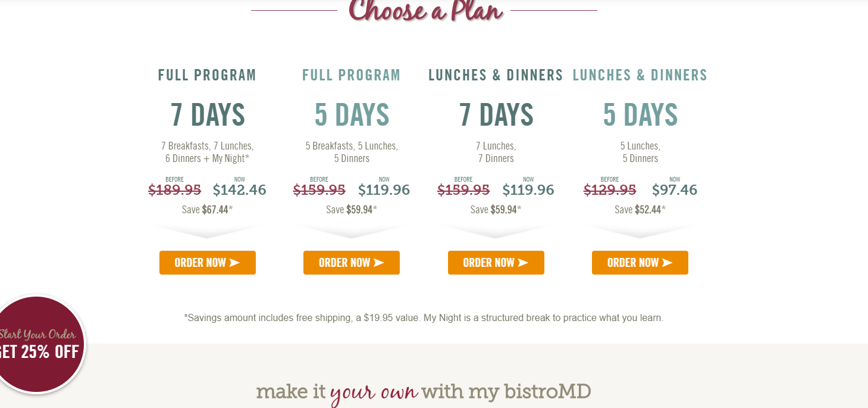Click the 7 Breakfasts, 7 Lunches description
The width and height of the screenshot is (868, 408).
(207, 152)
